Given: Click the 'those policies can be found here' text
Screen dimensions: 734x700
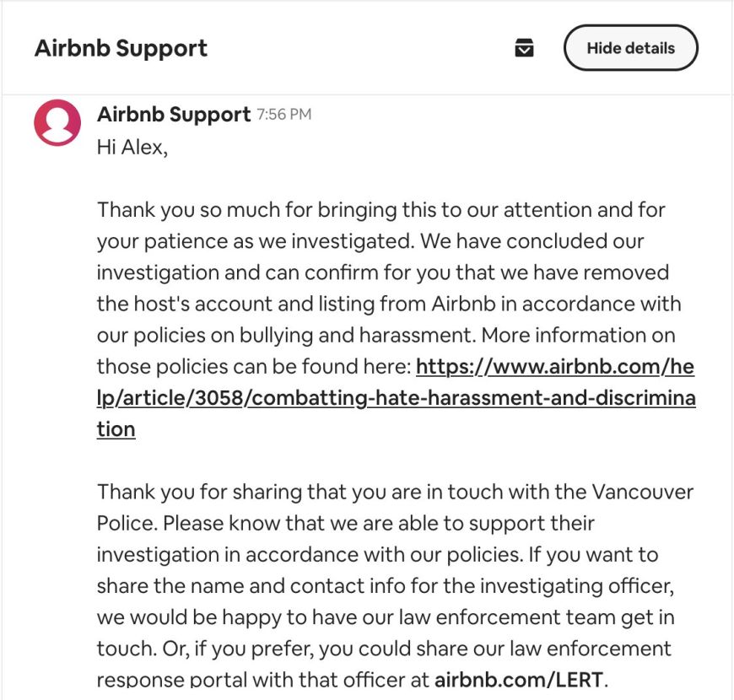Looking at the screenshot, I should click(254, 367).
